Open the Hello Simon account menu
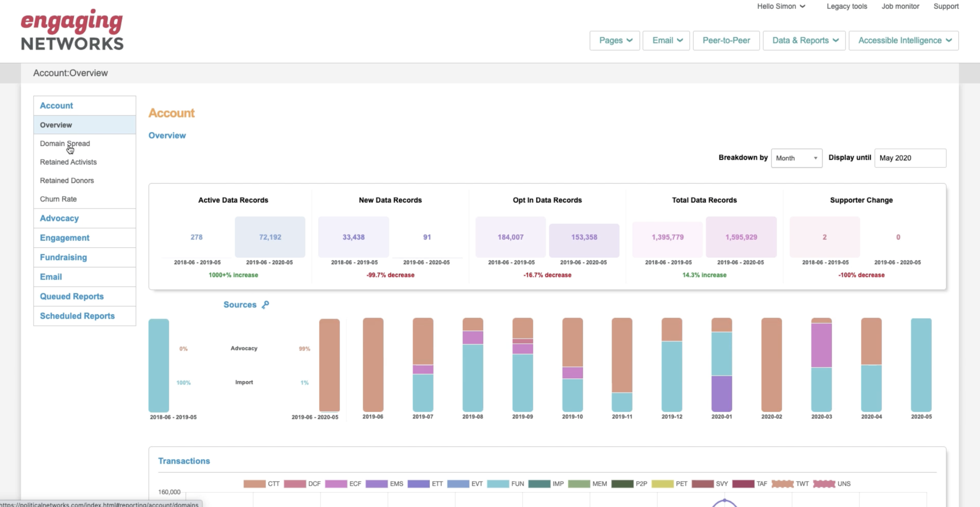The height and width of the screenshot is (507, 980). (x=781, y=6)
